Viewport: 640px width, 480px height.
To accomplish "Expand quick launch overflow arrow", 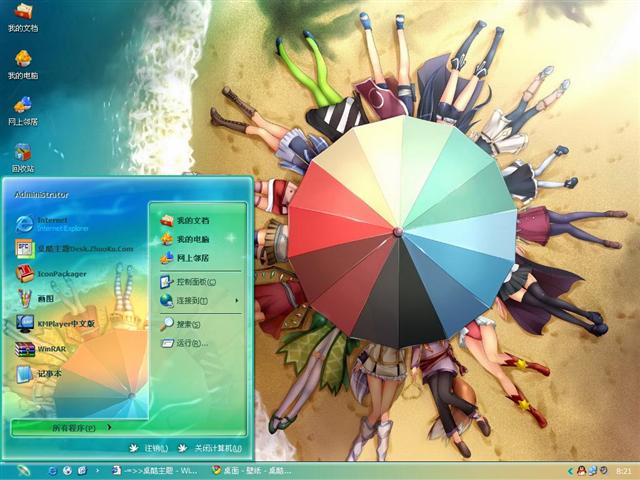I will [97, 471].
